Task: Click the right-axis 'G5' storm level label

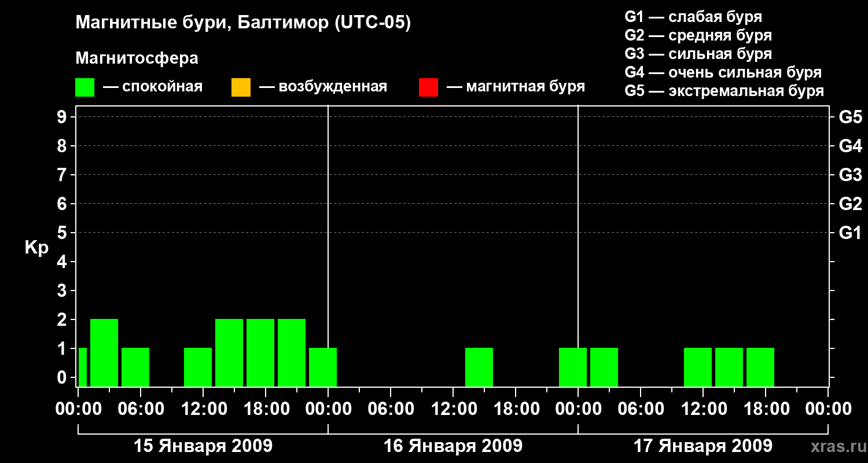Action: pyautogui.click(x=850, y=117)
